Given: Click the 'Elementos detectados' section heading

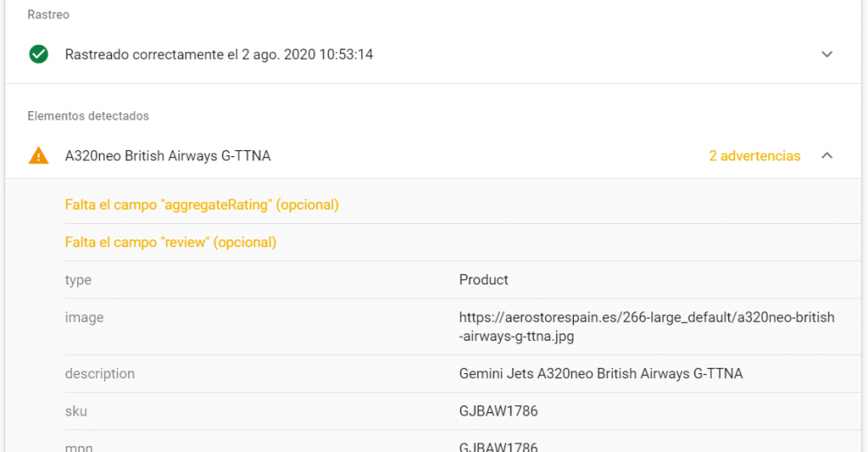Looking at the screenshot, I should tap(88, 115).
